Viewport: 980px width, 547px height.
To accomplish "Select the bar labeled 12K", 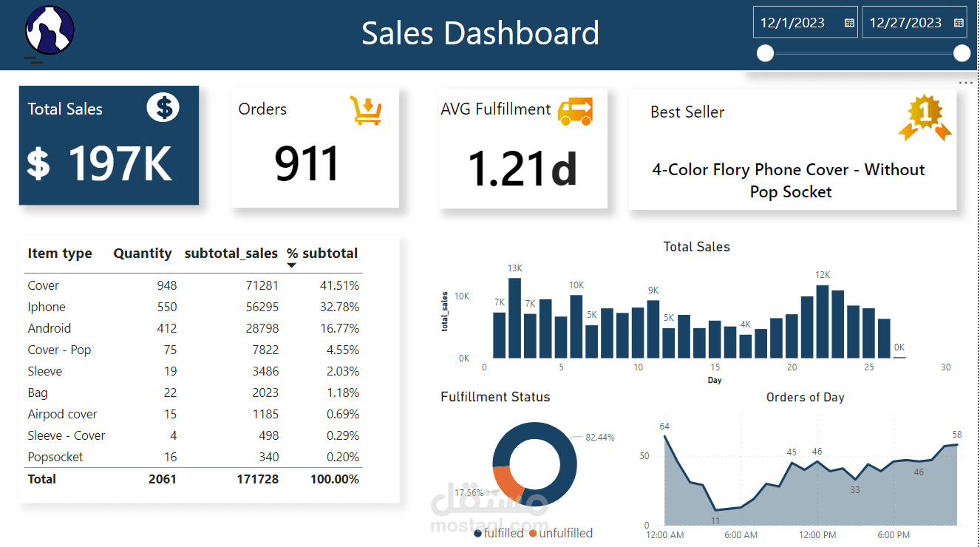I will tap(823, 322).
